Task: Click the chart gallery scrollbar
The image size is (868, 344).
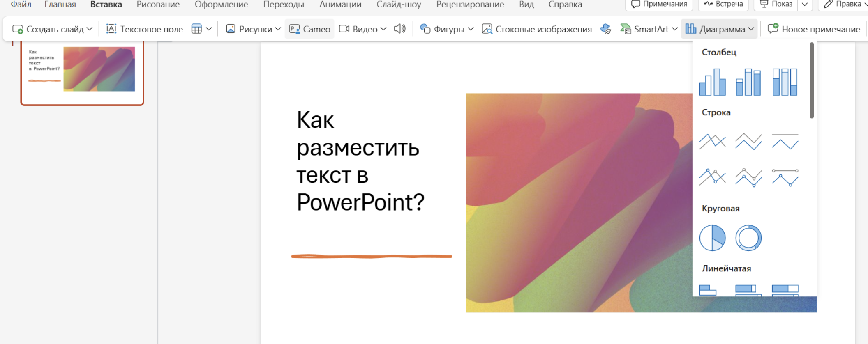Action: [812, 80]
